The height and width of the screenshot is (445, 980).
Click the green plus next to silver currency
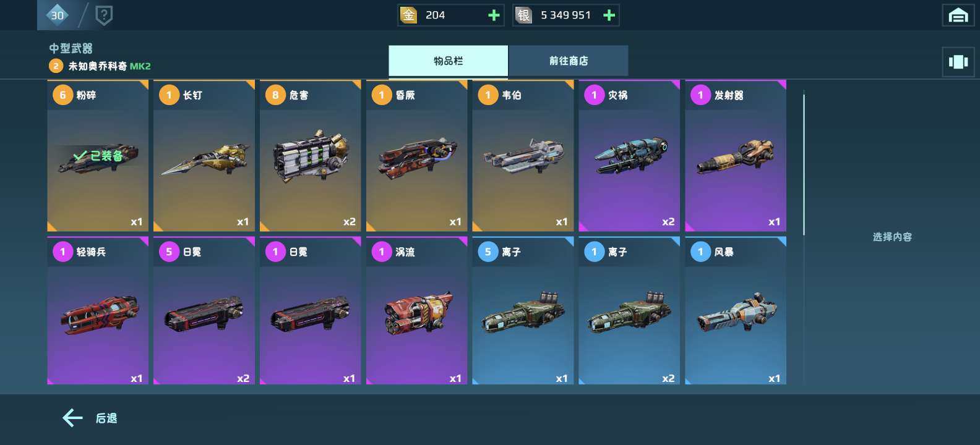[609, 15]
